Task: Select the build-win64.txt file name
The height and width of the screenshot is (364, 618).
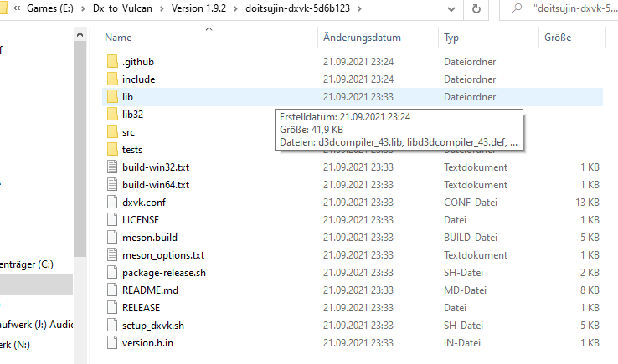Action: (156, 184)
